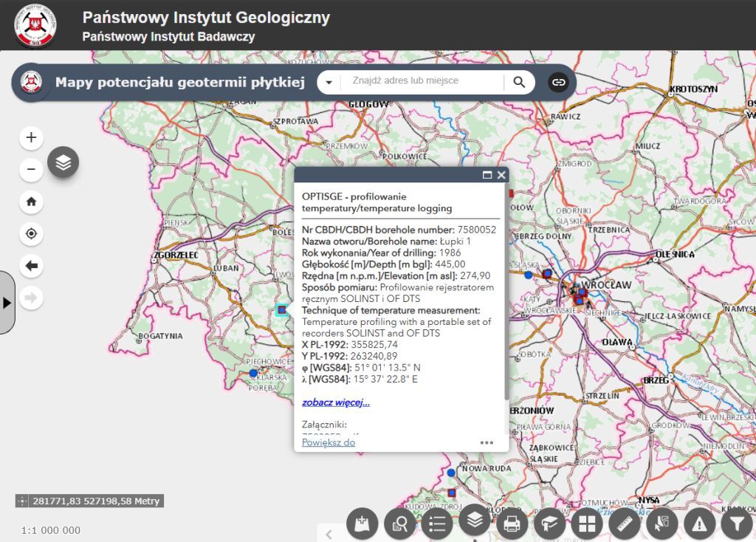Open the warning triangle widget
Viewport: 756px width, 542px height.
click(x=699, y=524)
